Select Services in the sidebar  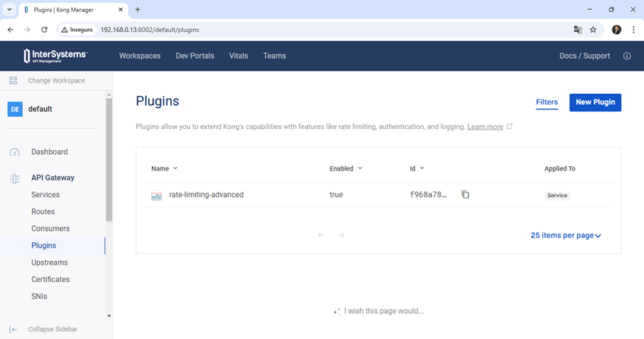(45, 195)
